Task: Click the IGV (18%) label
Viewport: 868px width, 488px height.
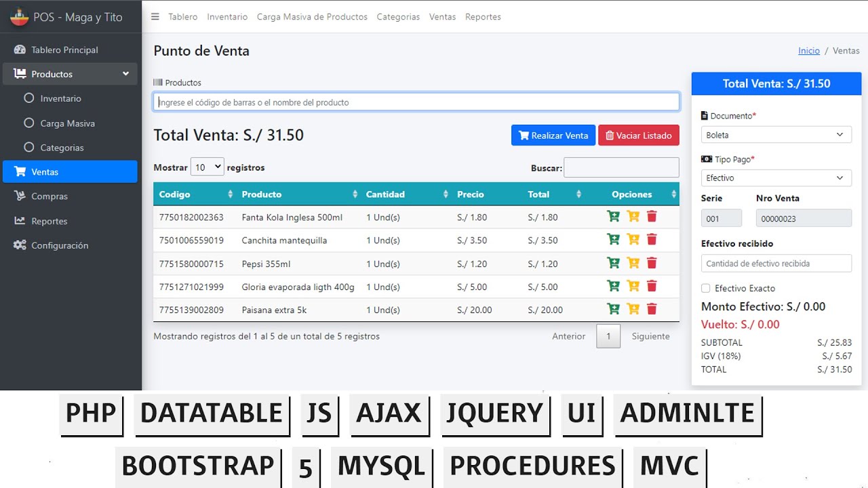Action: point(721,356)
